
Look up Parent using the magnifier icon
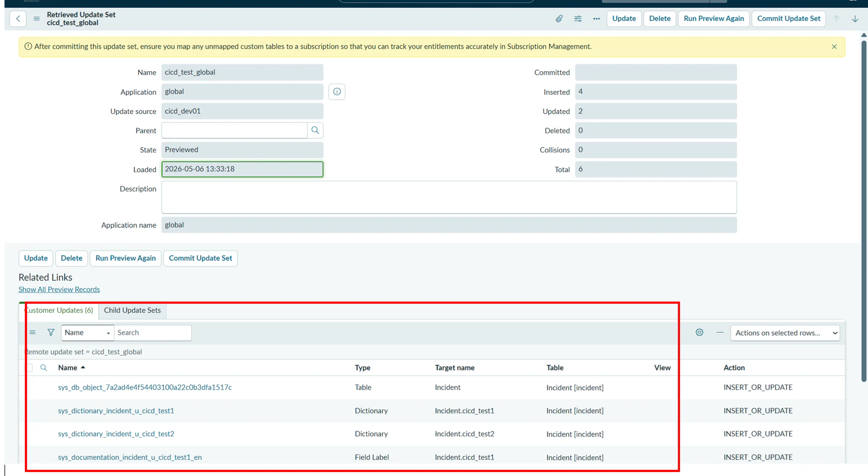(315, 130)
